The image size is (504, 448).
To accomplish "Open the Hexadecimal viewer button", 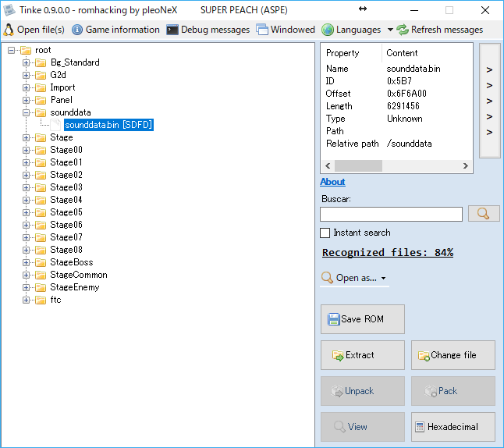I will [453, 427].
